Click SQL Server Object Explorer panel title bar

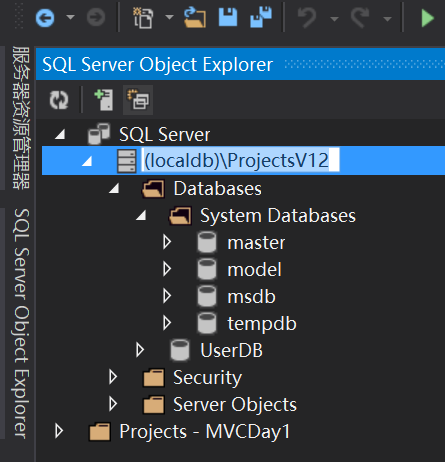coord(240,64)
